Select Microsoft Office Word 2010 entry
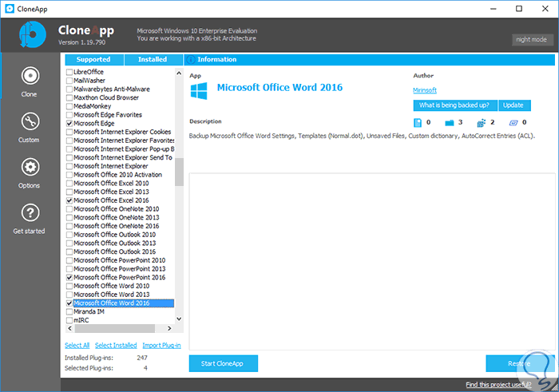Viewport: 559px width, 392px height. tap(111, 286)
